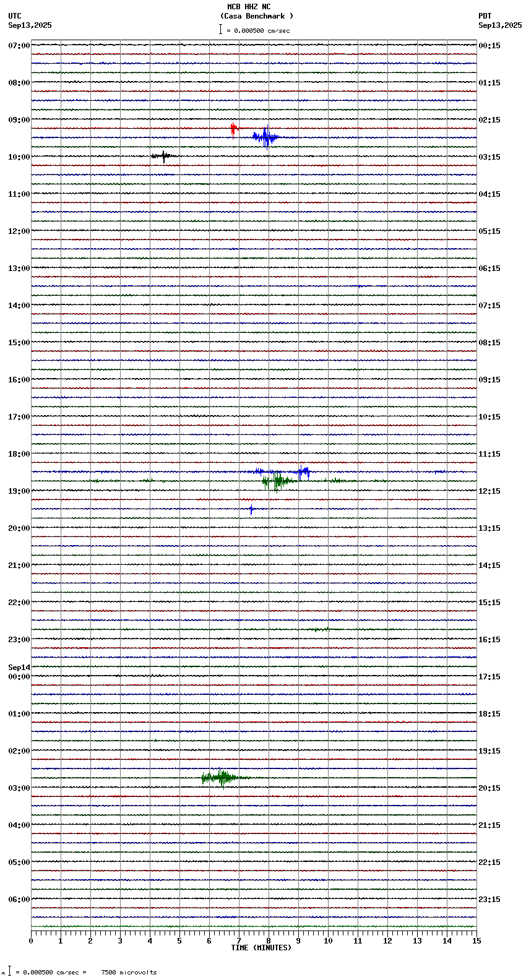Click the '15' tick on minutes axis
526x980 pixels.
click(476, 941)
